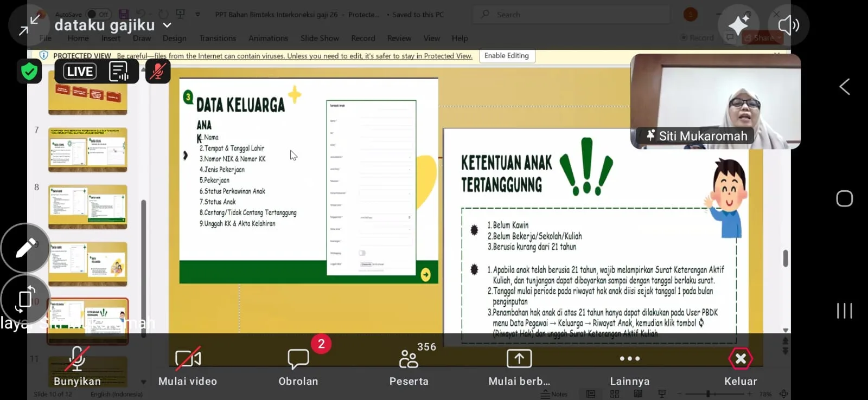The height and width of the screenshot is (400, 868).
Task: Tap the rotate screen button
Action: [25, 298]
